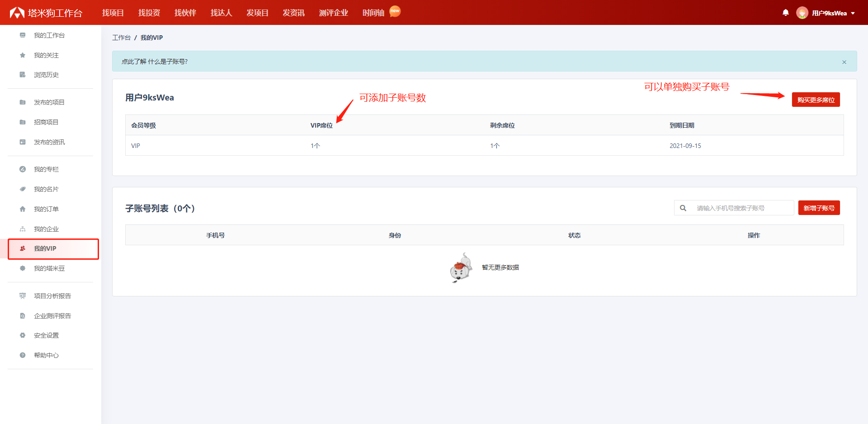Open 发布的资讯 in the sidebar
Viewport: 868px width, 424px height.
coord(49,142)
